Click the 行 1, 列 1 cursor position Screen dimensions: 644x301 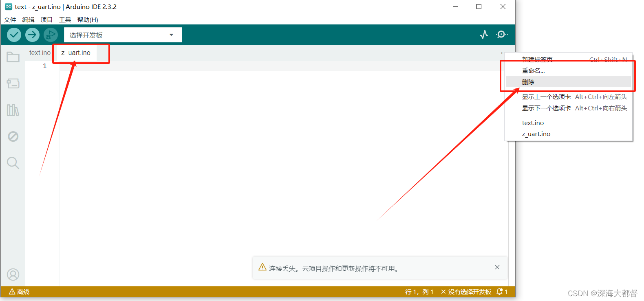click(x=419, y=292)
